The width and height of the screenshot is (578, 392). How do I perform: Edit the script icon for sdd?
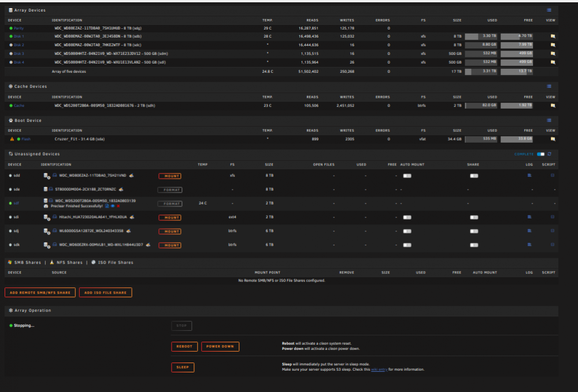553,176
